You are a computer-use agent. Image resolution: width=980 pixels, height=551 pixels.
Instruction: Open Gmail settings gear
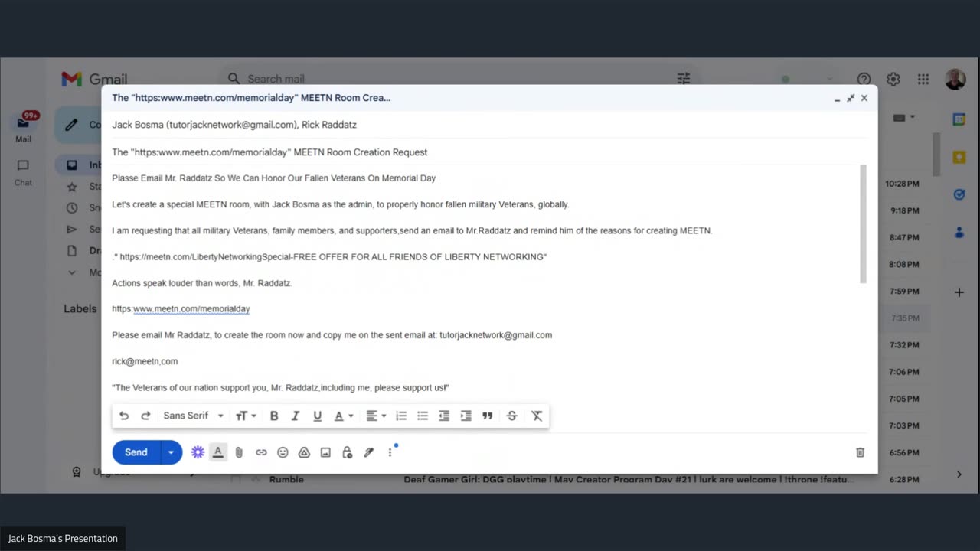[893, 79]
